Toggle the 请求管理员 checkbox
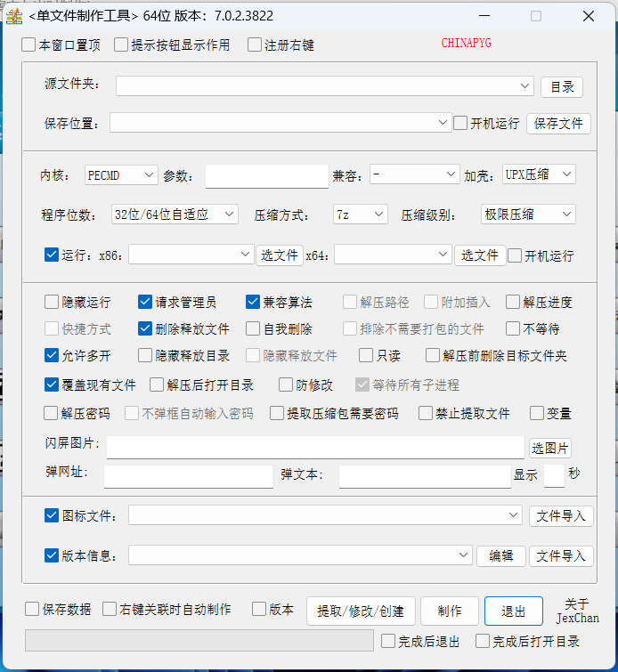Viewport: 618px width, 672px height. 146,303
